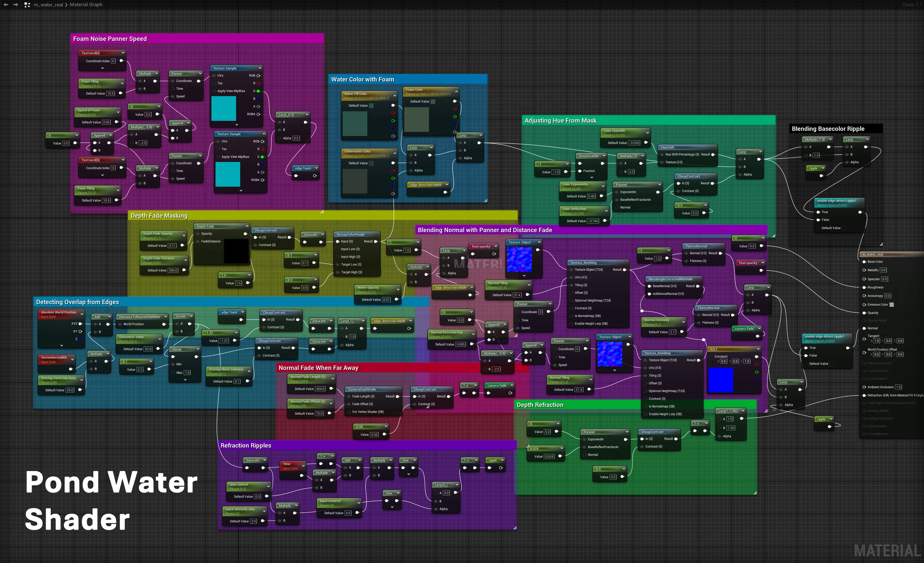Edit the Specular value field 0.5
Viewport: 924px width, 563px height.
coord(885,279)
